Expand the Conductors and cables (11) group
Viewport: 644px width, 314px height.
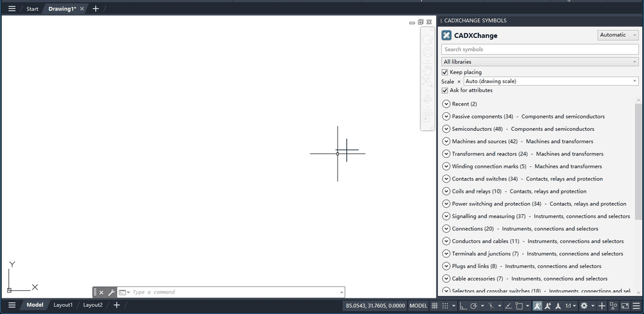[446, 241]
